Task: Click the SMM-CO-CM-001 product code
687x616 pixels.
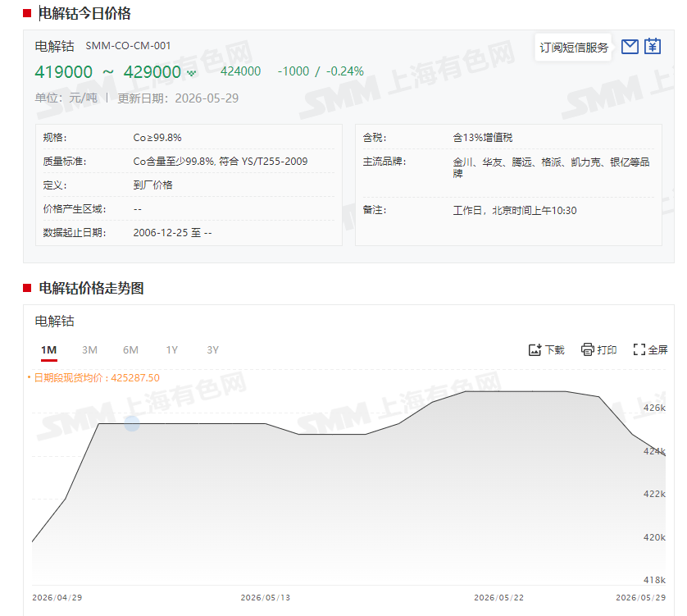Action: coord(128,46)
